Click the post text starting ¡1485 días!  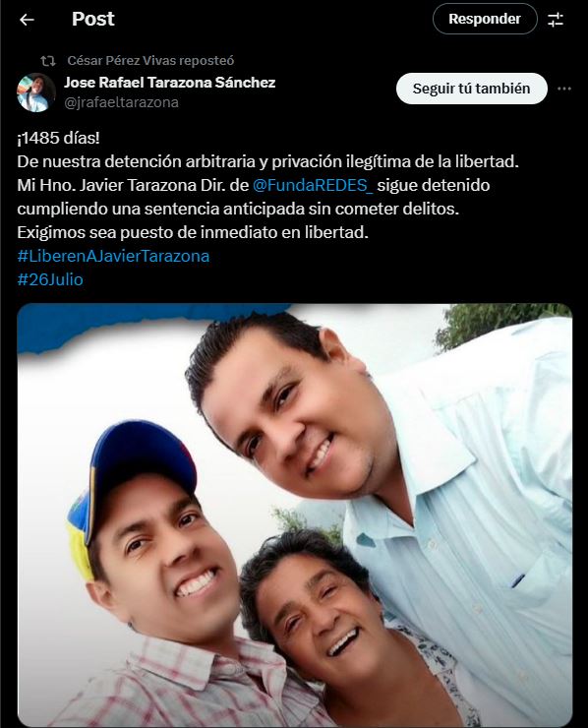click(x=267, y=185)
